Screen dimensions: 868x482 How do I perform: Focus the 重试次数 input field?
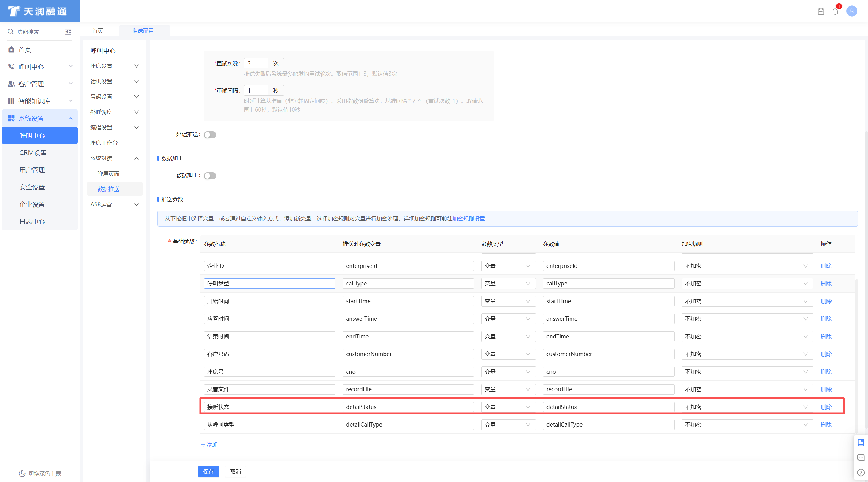click(256, 63)
